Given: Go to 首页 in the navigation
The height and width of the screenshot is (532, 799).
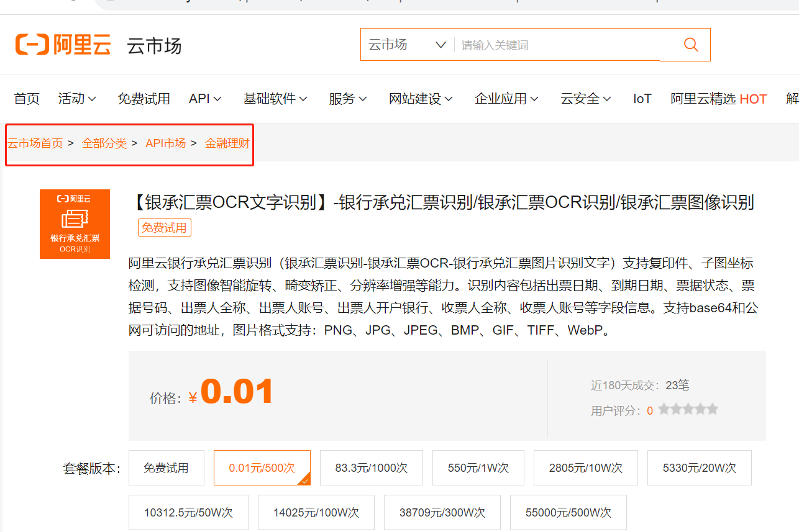Looking at the screenshot, I should tap(27, 99).
